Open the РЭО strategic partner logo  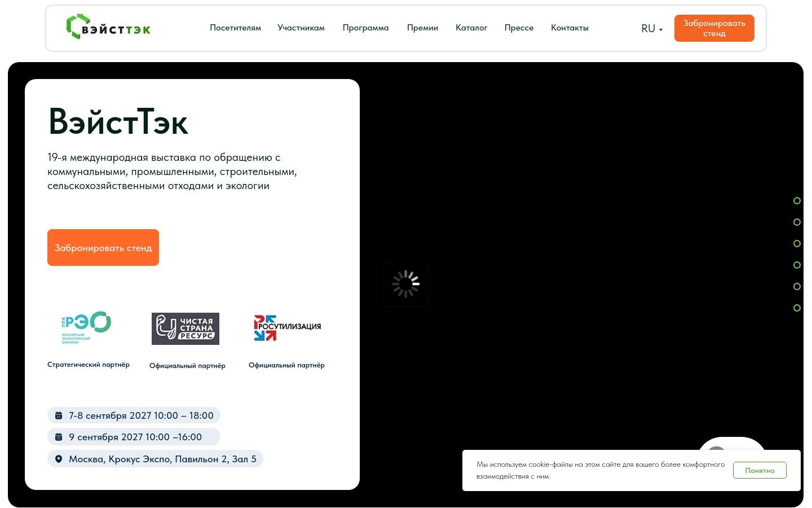click(86, 327)
